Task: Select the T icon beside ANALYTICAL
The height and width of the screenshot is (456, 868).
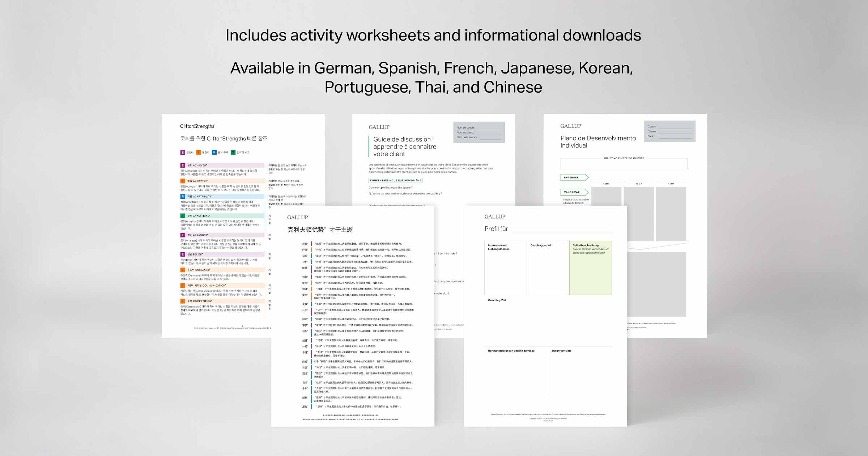Action: (183, 216)
